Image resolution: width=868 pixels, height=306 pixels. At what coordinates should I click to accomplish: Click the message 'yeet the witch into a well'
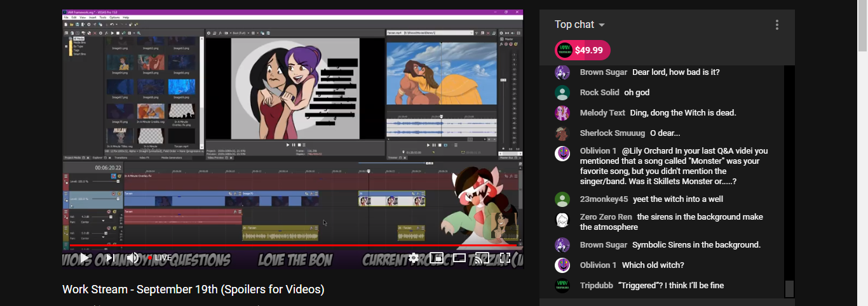[678, 199]
